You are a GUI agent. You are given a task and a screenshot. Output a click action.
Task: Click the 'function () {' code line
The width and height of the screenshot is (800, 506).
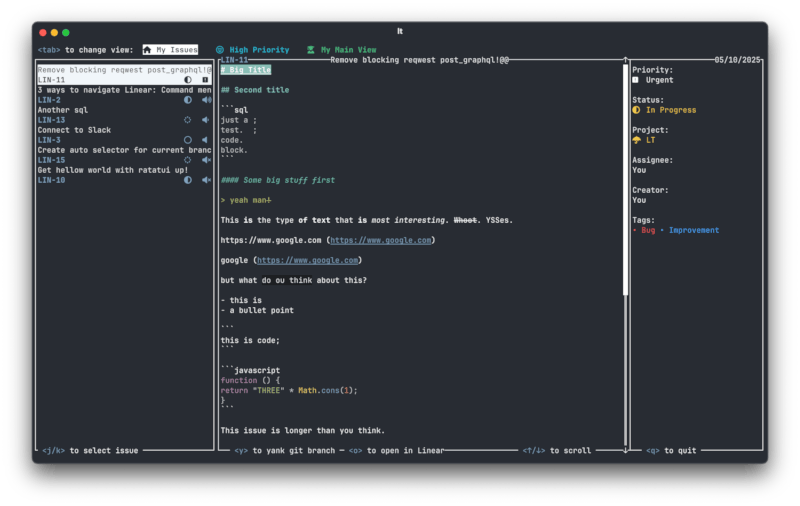click(250, 381)
